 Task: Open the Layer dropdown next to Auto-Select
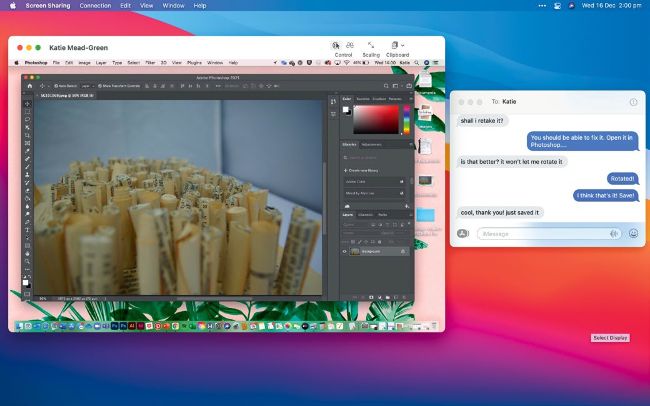pyautogui.click(x=87, y=86)
